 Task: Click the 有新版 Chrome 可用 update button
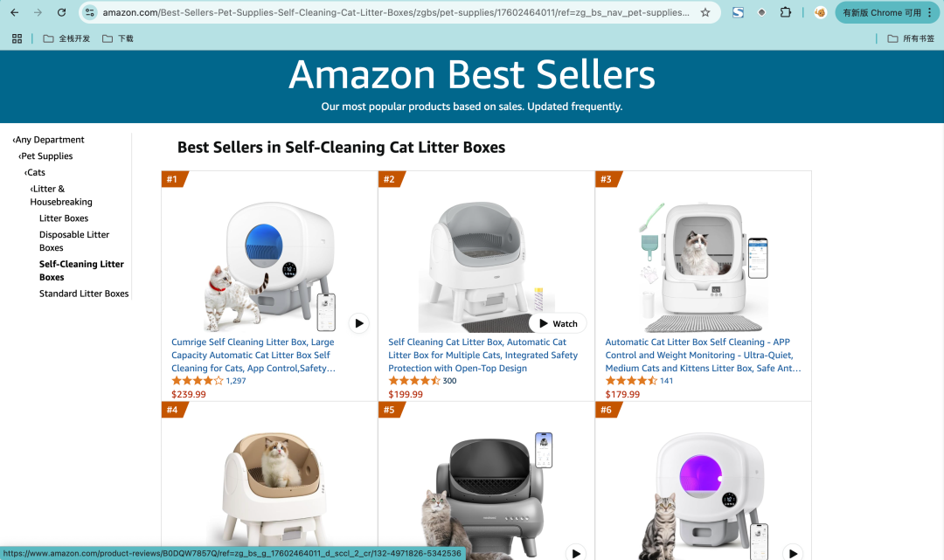(882, 12)
